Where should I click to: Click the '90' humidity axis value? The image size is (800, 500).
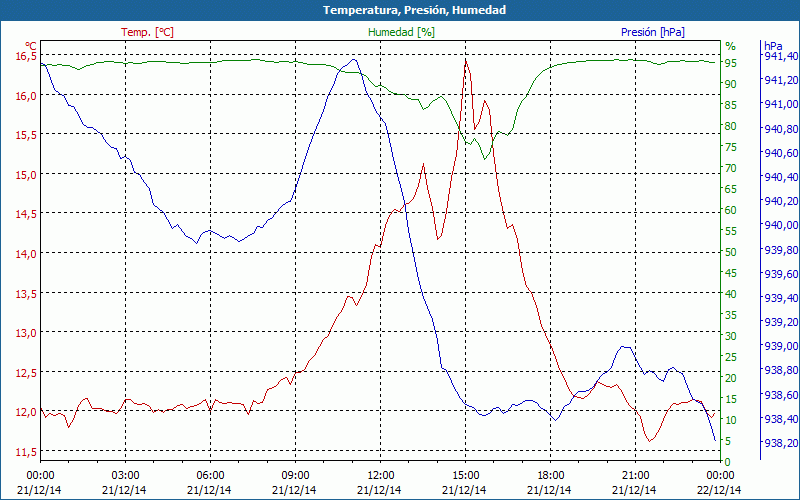tap(731, 84)
